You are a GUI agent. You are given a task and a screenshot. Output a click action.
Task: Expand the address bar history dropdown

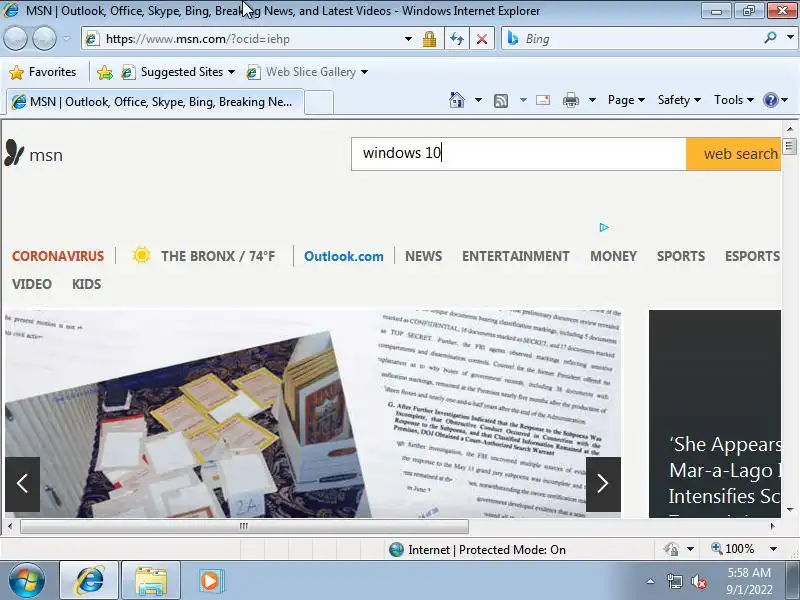(408, 39)
